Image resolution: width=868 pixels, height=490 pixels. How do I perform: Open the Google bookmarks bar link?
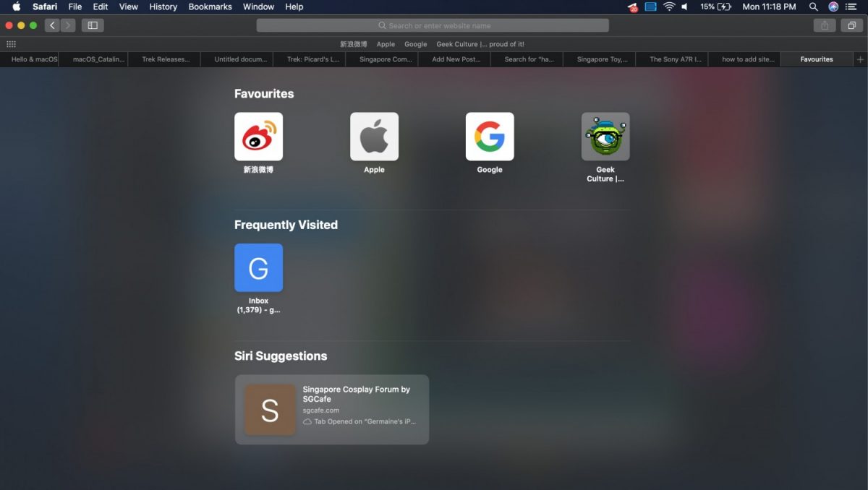[x=415, y=44]
